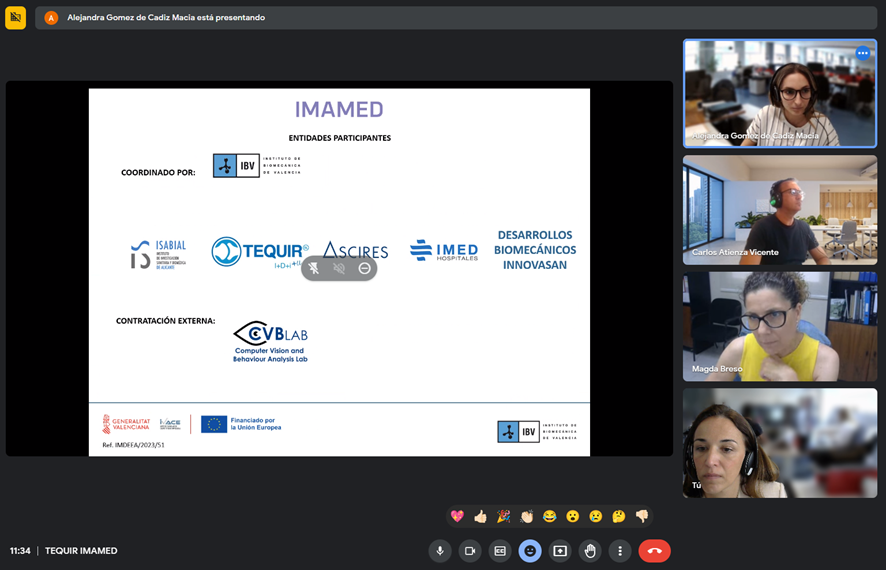Click the yellow icon at top left
The image size is (886, 570).
15,18
